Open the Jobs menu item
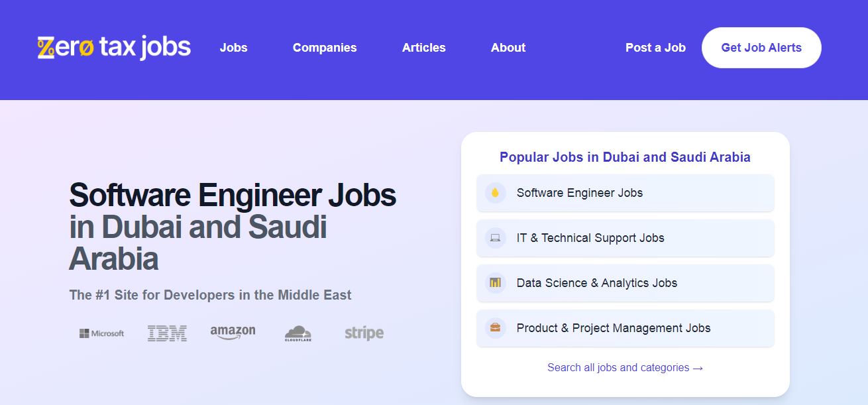This screenshot has width=868, height=405. [x=233, y=48]
